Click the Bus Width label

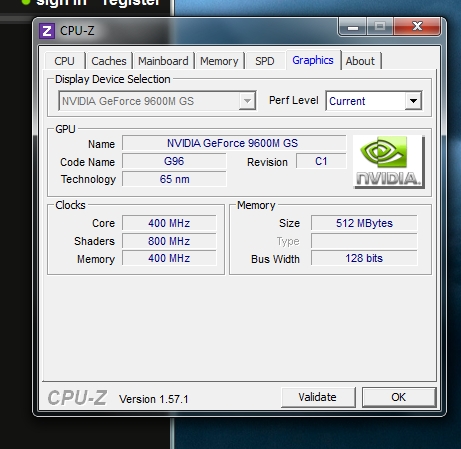275,259
